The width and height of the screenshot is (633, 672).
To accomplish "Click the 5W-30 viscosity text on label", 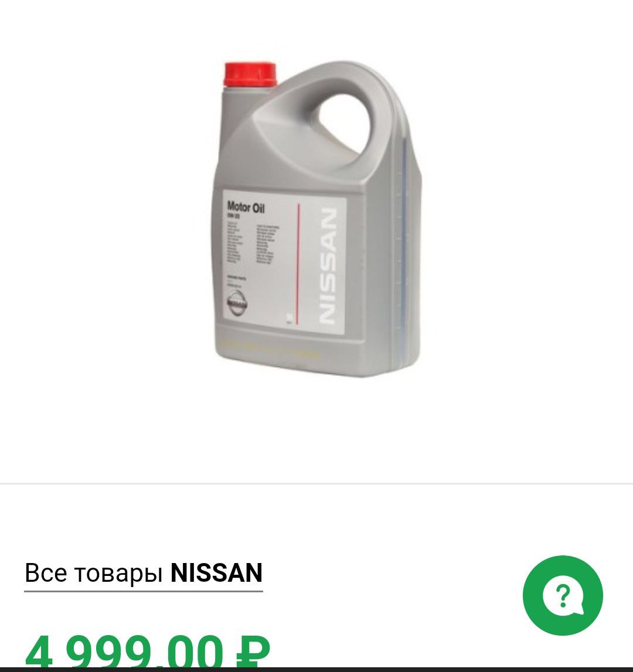I will coord(234,217).
